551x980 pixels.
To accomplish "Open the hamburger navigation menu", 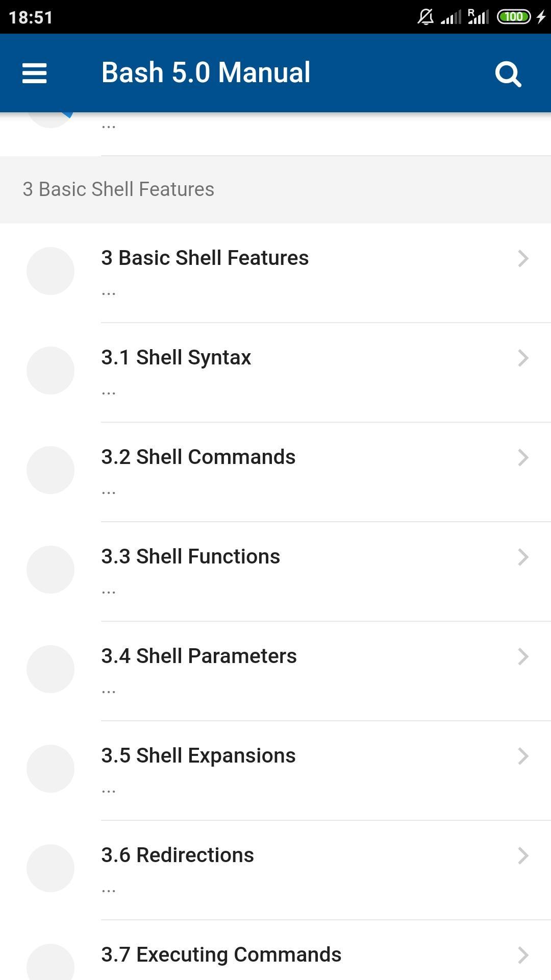I will click(35, 73).
